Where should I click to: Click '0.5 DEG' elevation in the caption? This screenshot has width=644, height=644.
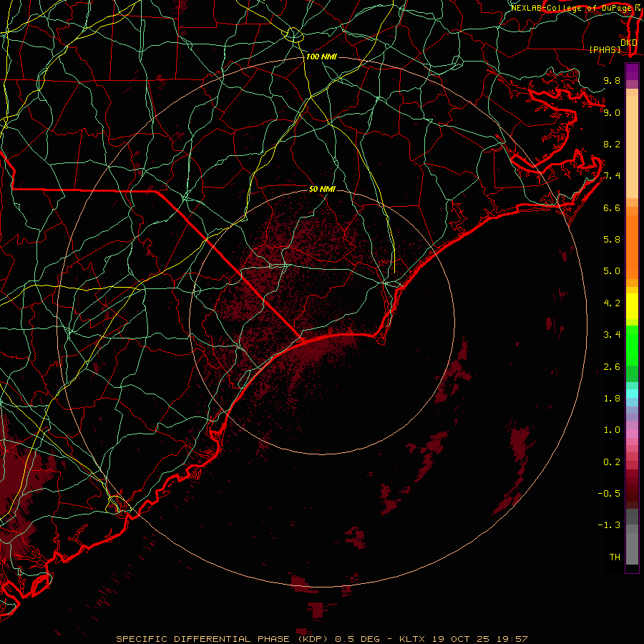tap(356, 639)
